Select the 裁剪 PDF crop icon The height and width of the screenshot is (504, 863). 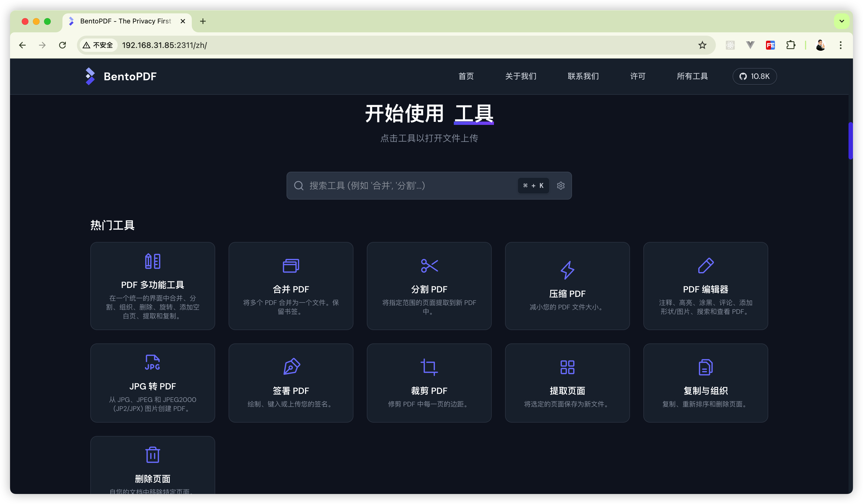pos(429,367)
